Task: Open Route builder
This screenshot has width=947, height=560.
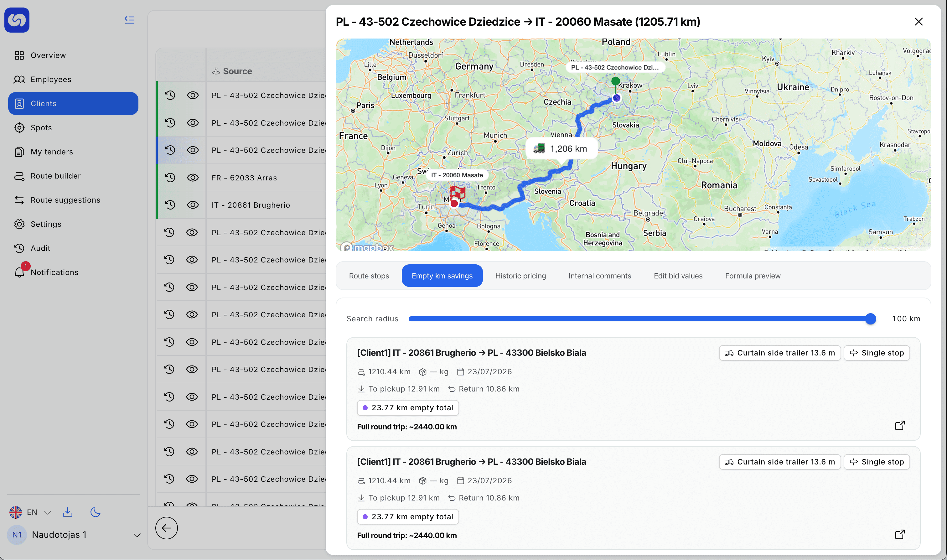Action: pos(73,176)
